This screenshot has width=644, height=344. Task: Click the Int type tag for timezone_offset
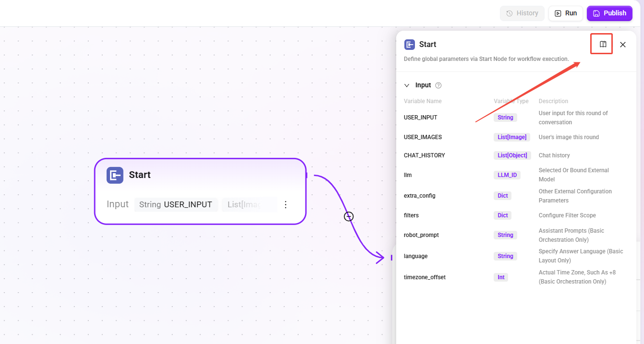501,277
